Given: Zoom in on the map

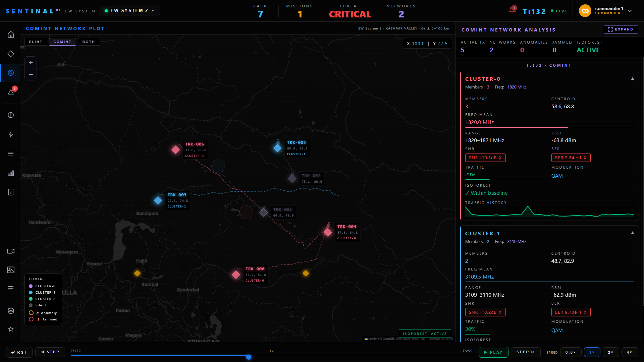Looking at the screenshot, I should click(31, 63).
